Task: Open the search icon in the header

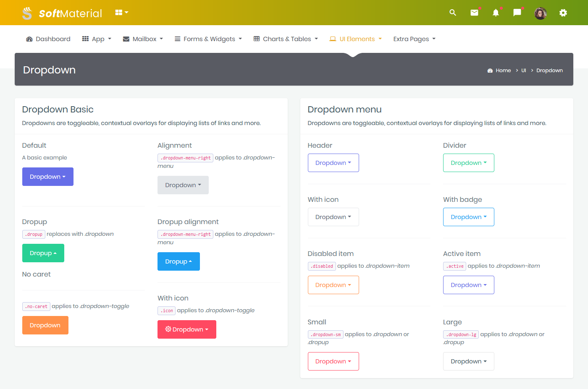Action: [453, 13]
